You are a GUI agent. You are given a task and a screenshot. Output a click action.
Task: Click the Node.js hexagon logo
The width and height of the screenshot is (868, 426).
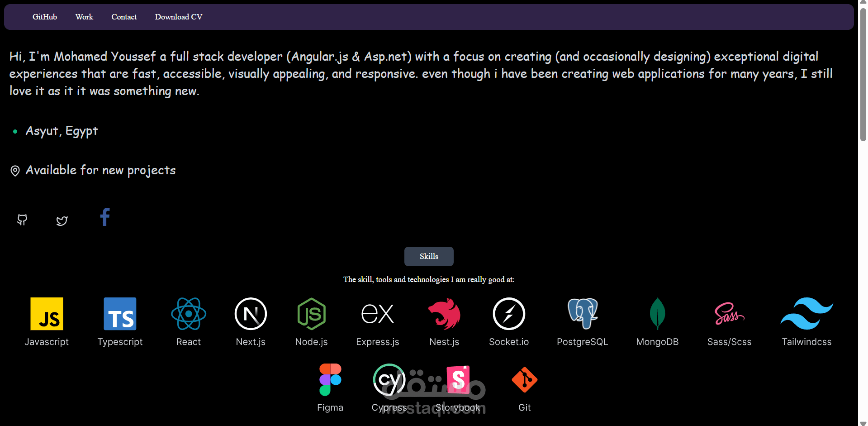pos(312,314)
